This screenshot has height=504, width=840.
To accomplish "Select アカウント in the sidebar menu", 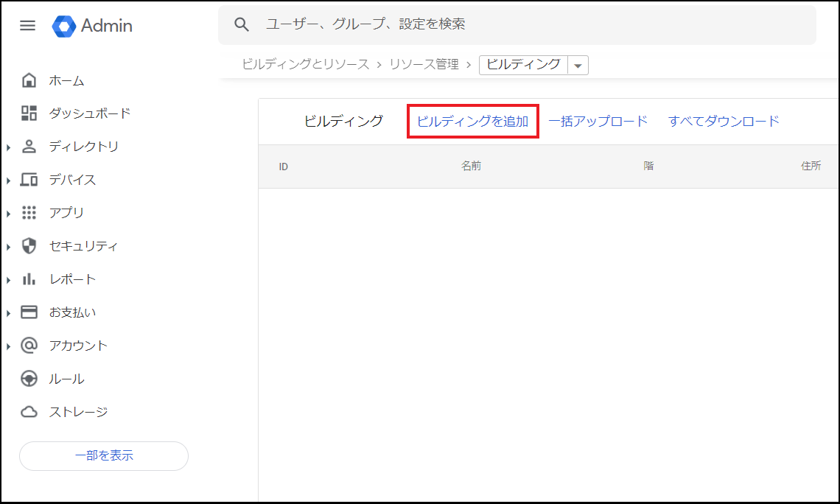I will click(78, 346).
